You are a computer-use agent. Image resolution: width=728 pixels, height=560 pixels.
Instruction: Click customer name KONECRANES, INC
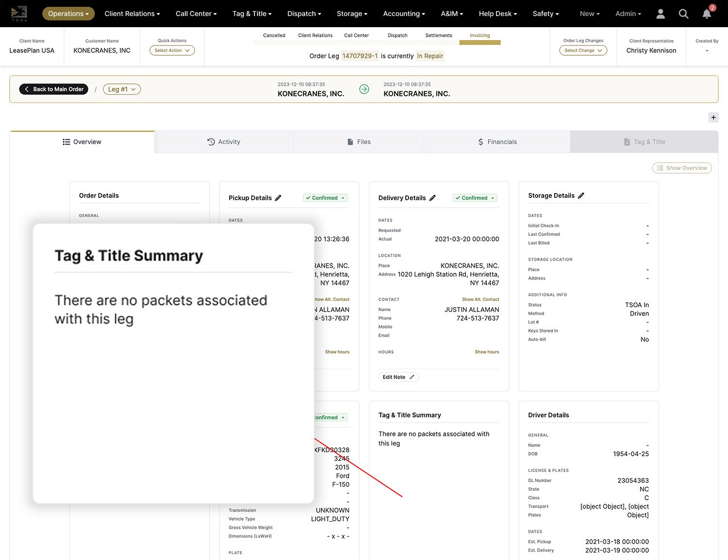pos(102,50)
